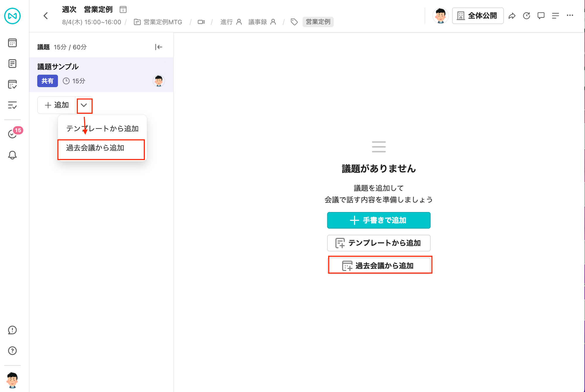Click the assignee avatar on 議題サンプル
Screen dimensions: 585x392
159,81
